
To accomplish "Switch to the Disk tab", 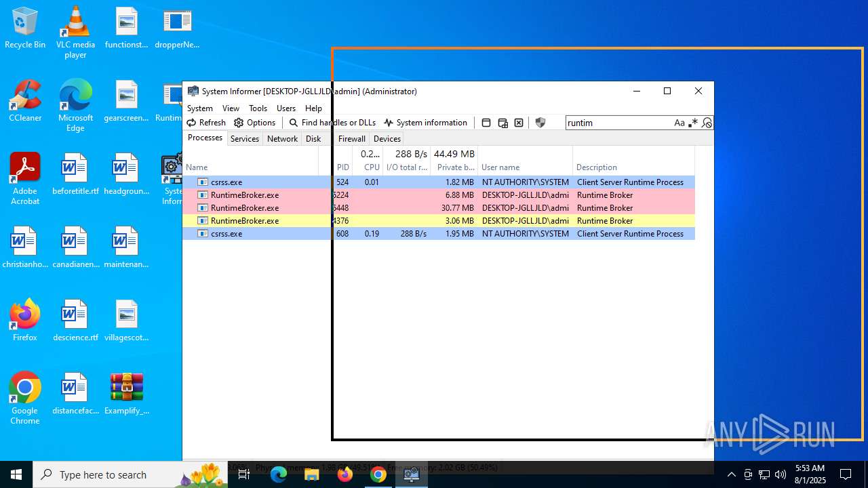I will [313, 139].
